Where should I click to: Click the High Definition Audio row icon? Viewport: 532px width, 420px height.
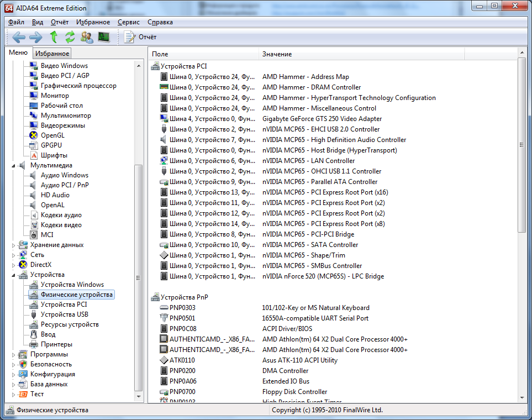coord(163,140)
